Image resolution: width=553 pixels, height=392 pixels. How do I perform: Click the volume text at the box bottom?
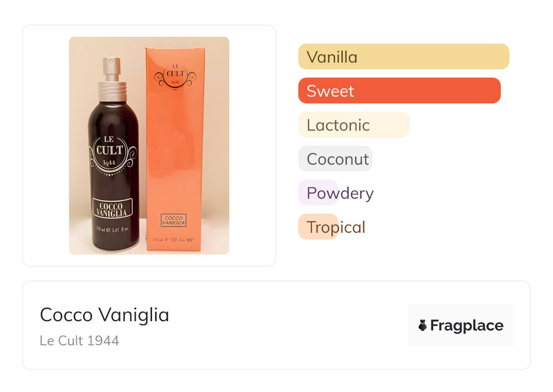point(174,240)
